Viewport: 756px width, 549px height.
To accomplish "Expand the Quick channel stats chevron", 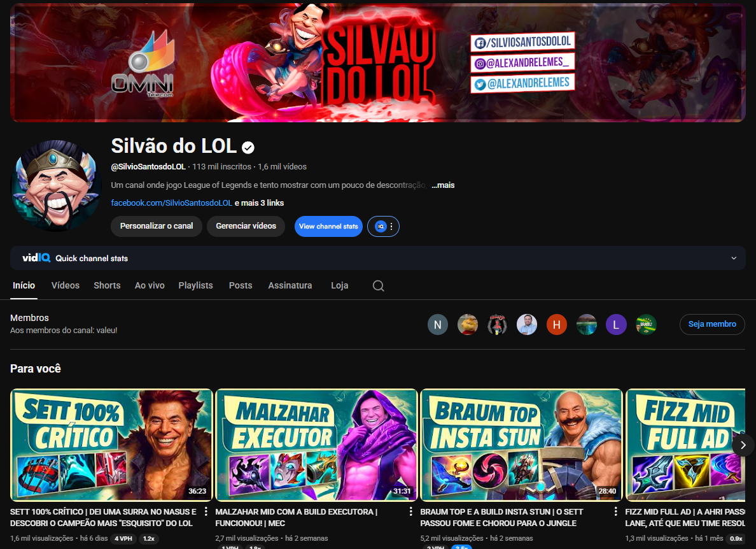I will pyautogui.click(x=734, y=258).
